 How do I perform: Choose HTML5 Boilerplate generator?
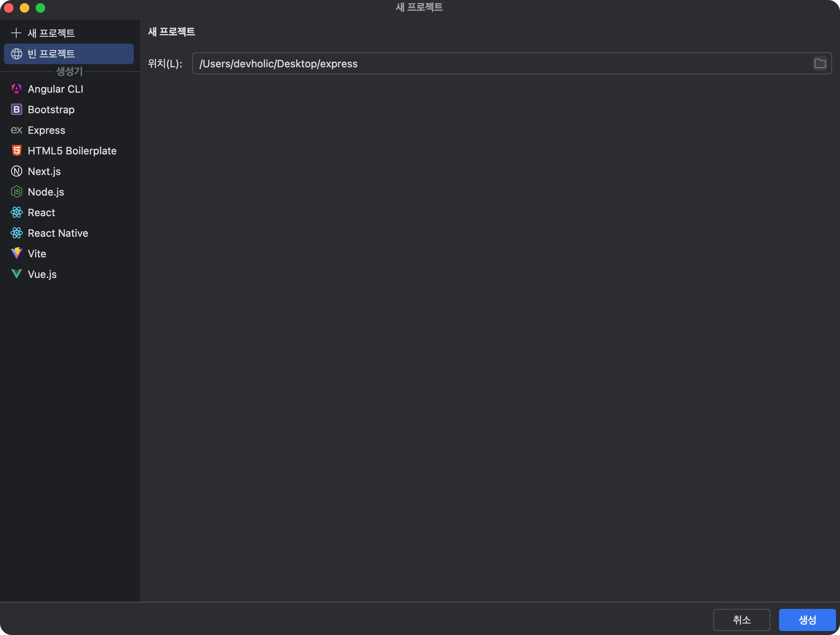[x=72, y=151]
